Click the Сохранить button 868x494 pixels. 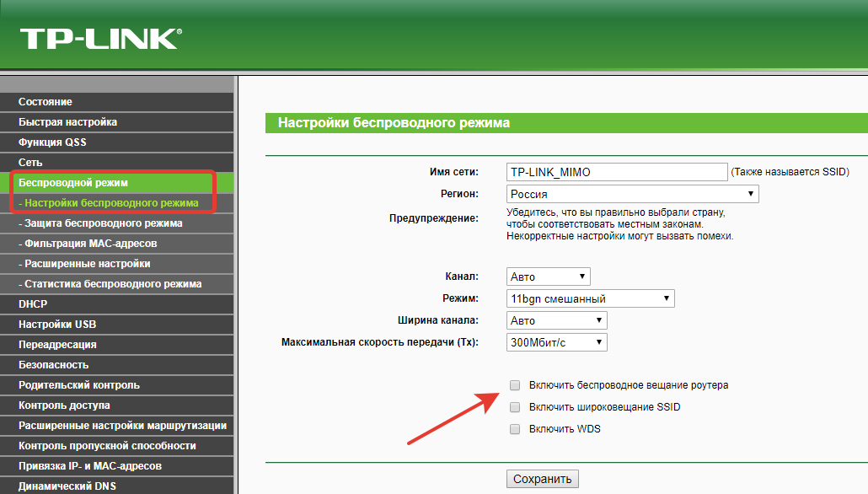(542, 479)
